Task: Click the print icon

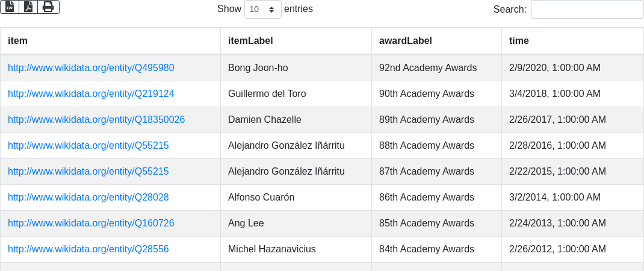Action: point(48,7)
